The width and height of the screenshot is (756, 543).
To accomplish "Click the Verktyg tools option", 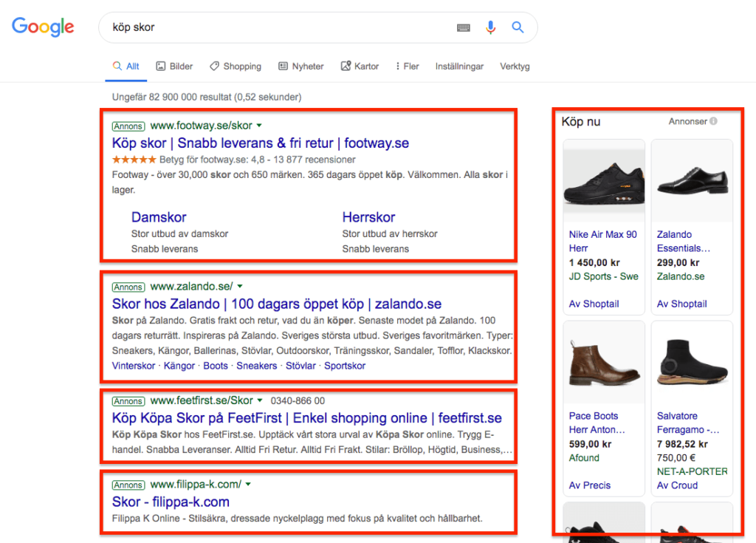I will [x=515, y=66].
